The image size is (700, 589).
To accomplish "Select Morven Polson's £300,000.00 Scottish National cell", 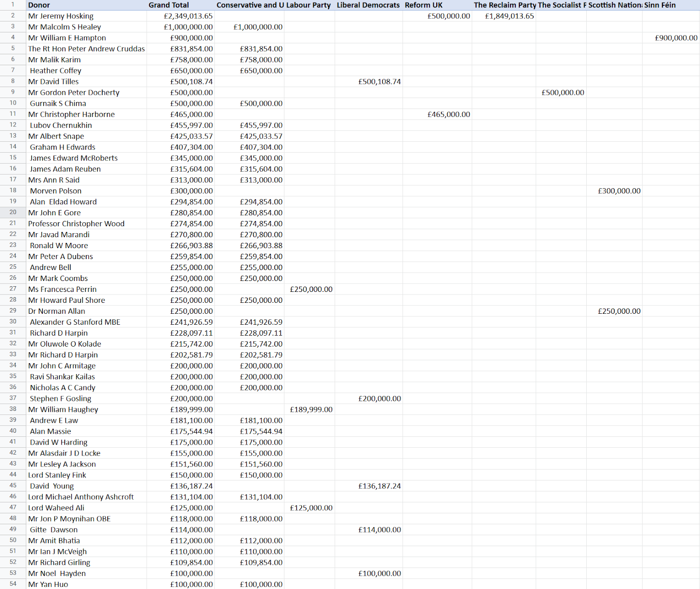I will pyautogui.click(x=614, y=191).
